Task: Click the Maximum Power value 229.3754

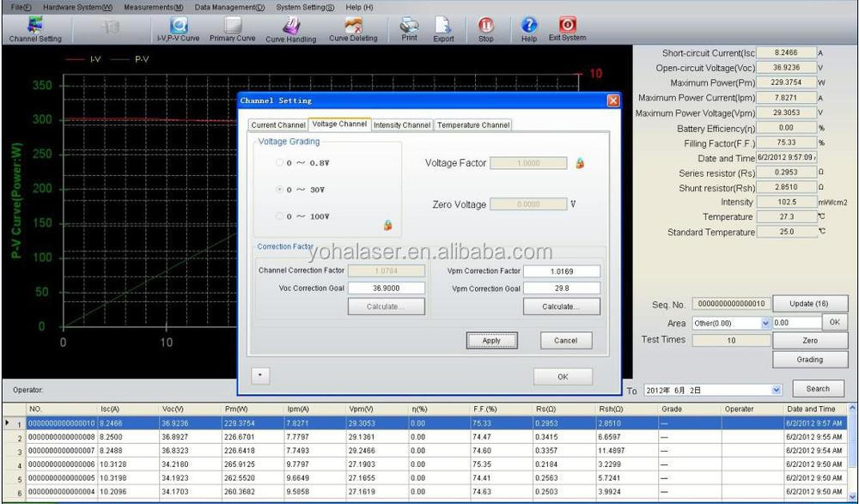Action: pyautogui.click(x=786, y=82)
